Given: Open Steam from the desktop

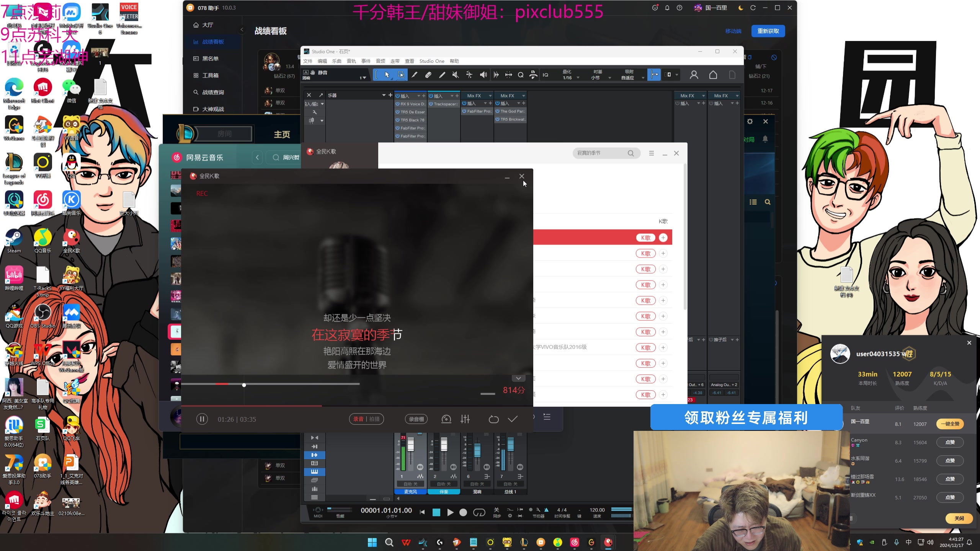Looking at the screenshot, I should click(x=14, y=241).
